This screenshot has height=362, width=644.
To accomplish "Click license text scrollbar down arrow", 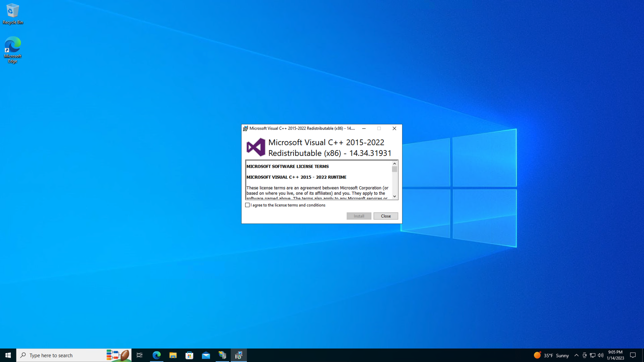I will point(394,196).
